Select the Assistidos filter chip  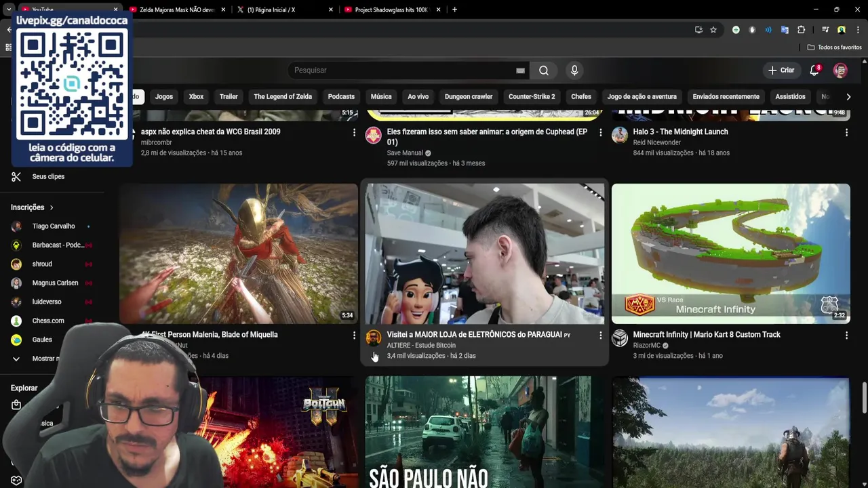point(790,96)
